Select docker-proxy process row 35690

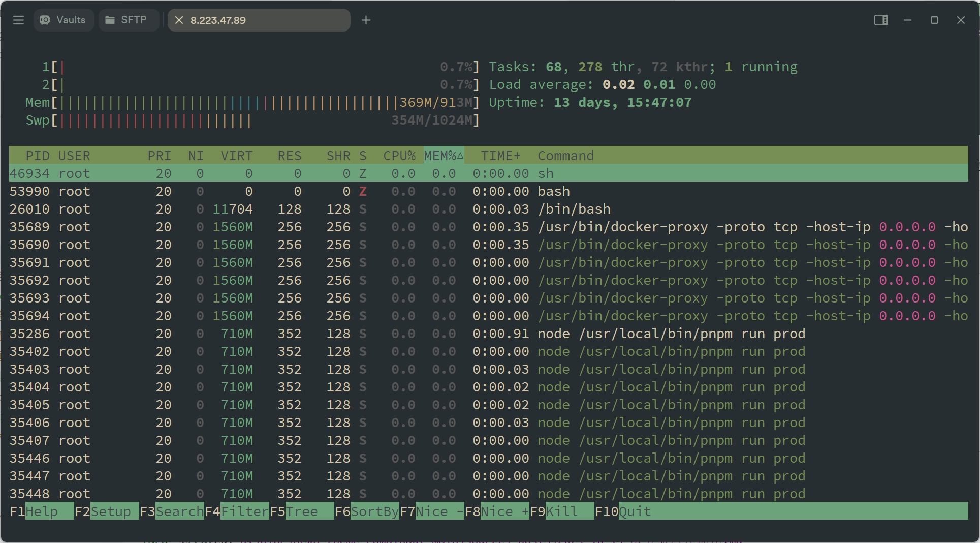click(489, 245)
